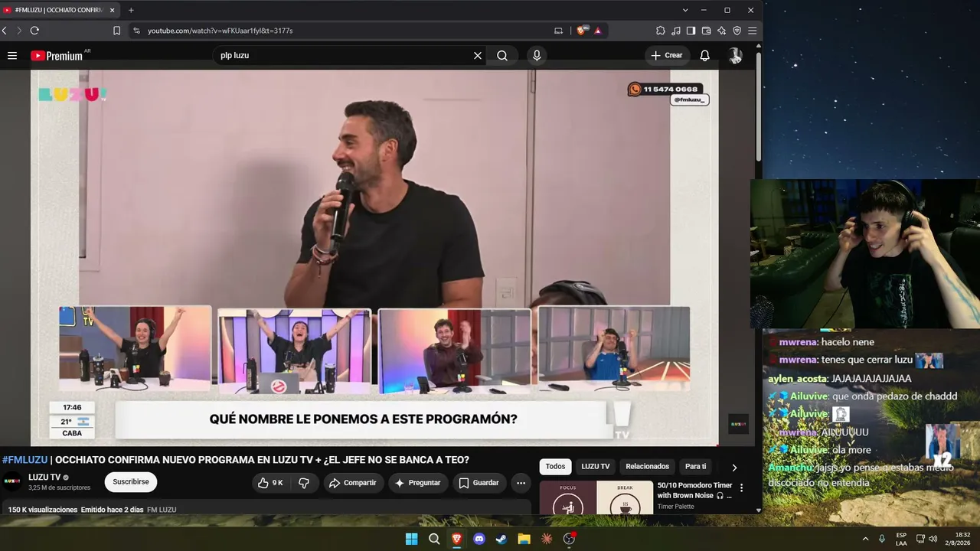
Task: Open Steam from the taskbar
Action: [x=501, y=539]
